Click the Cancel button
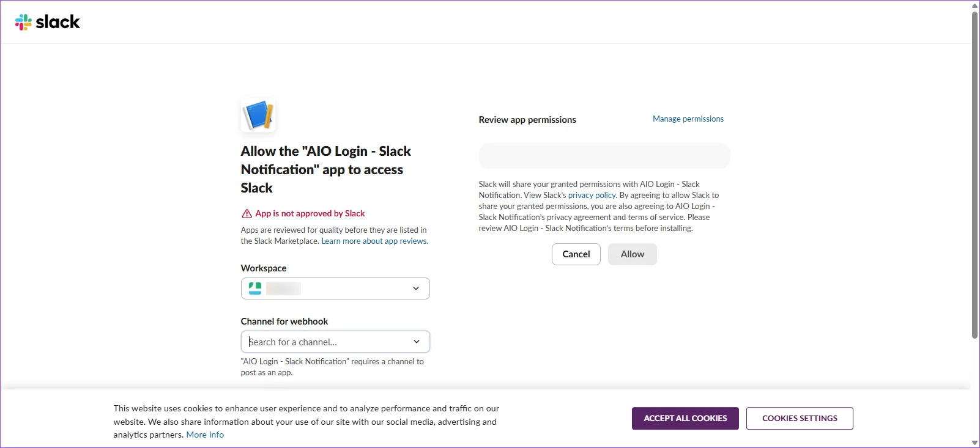 pyautogui.click(x=576, y=254)
